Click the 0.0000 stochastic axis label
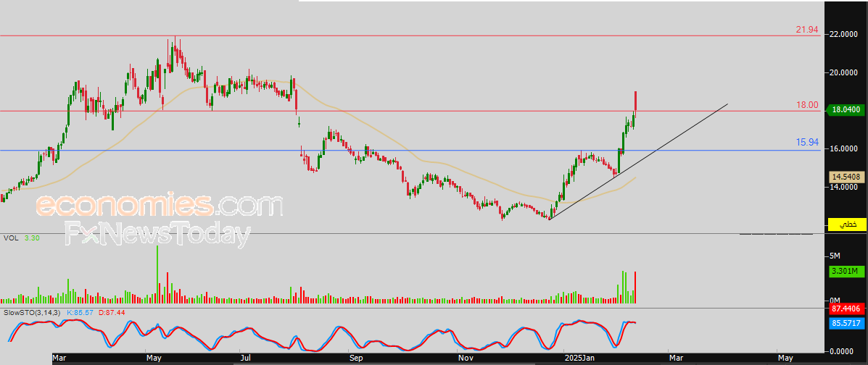Screen dimensions: 868x365 (843, 351)
